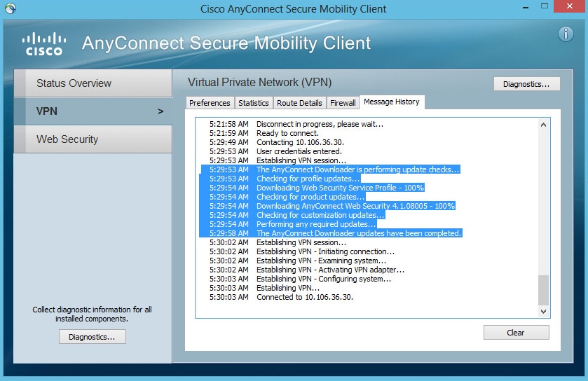Select the 'Contacting 10.106.36.30.' log line
Viewport: 588px width, 381px height.
click(277, 142)
